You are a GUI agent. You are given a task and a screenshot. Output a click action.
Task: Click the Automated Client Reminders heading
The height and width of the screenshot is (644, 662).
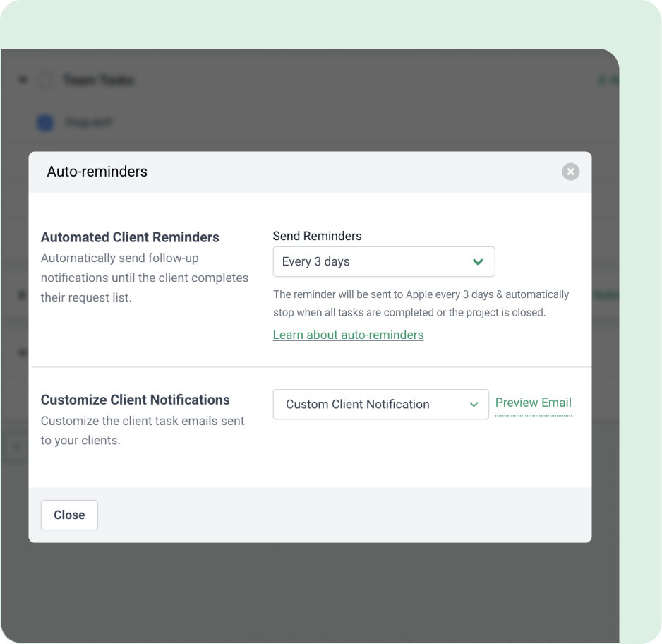pos(130,237)
